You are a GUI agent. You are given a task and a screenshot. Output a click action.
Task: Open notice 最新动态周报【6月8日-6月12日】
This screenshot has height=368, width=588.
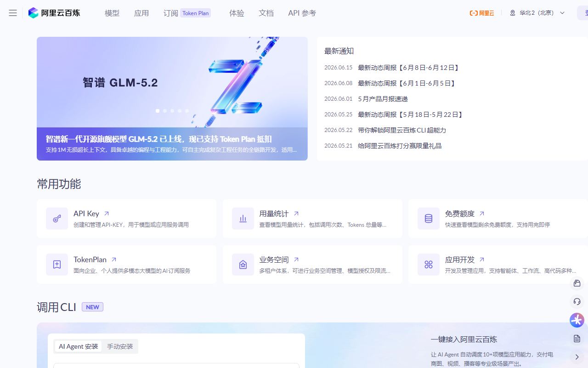pos(409,68)
